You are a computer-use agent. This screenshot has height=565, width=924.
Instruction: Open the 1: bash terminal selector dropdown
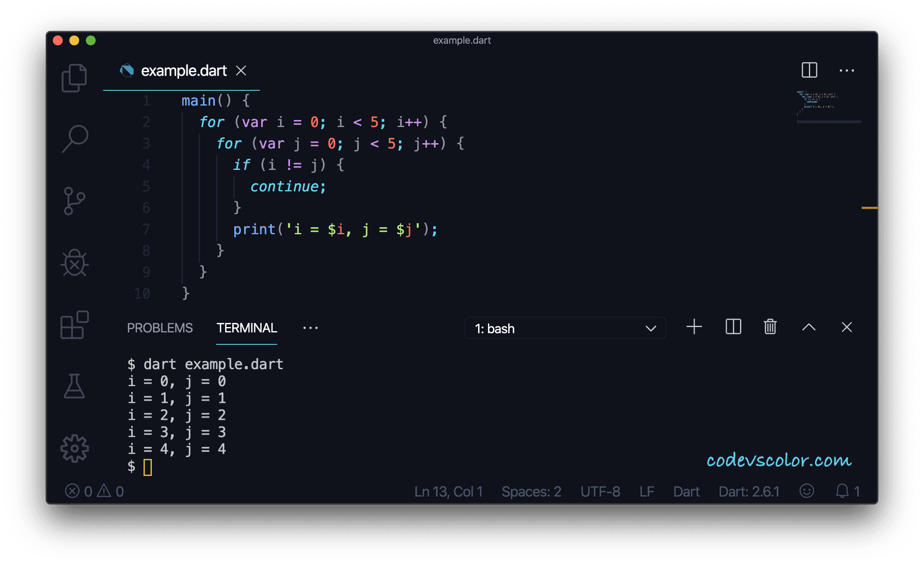565,328
